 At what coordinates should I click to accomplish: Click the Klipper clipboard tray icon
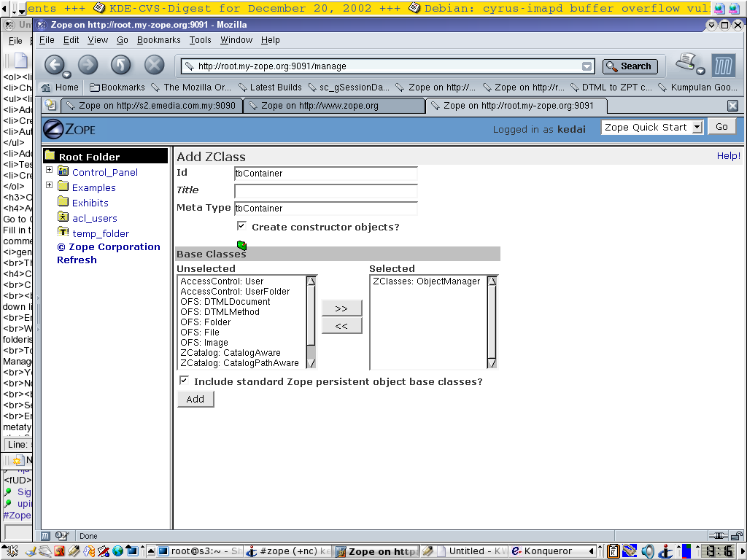614,551
